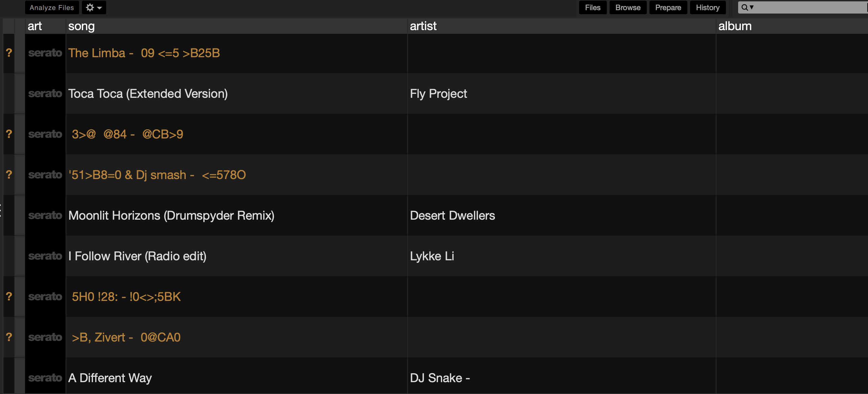Viewport: 868px width, 394px height.
Task: Expand the search magnifier filter dropdown
Action: [x=747, y=7]
